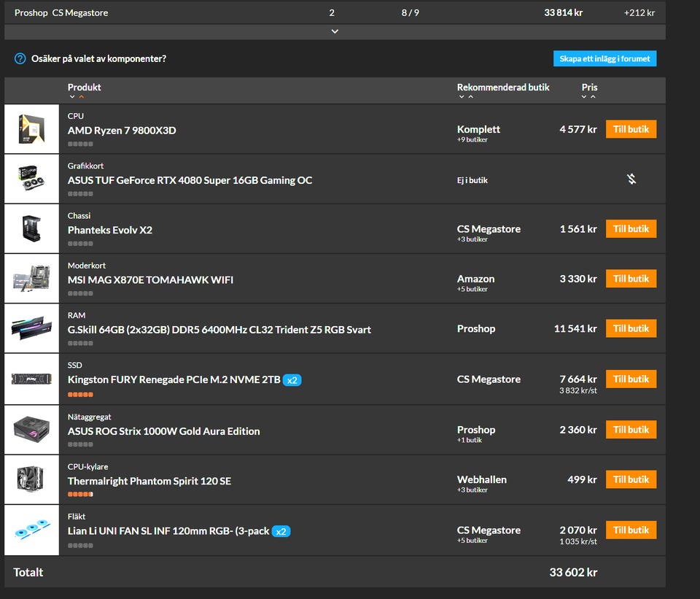This screenshot has height=599, width=700.
Task: Click CS Megastore for Kingston SSD
Action: (489, 379)
